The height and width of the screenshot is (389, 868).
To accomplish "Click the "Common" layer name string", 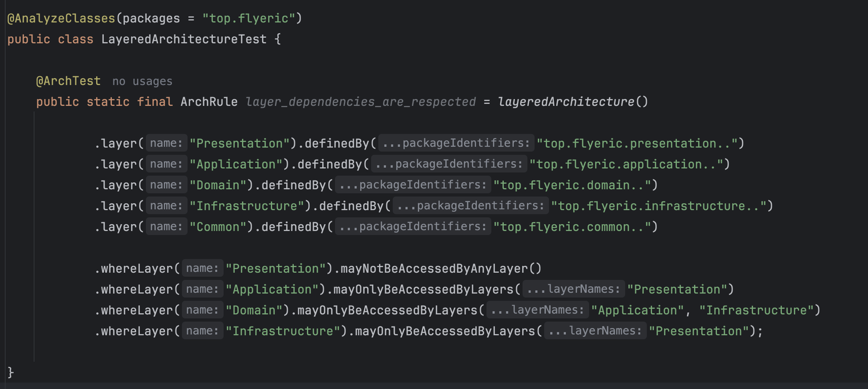I will click(218, 227).
